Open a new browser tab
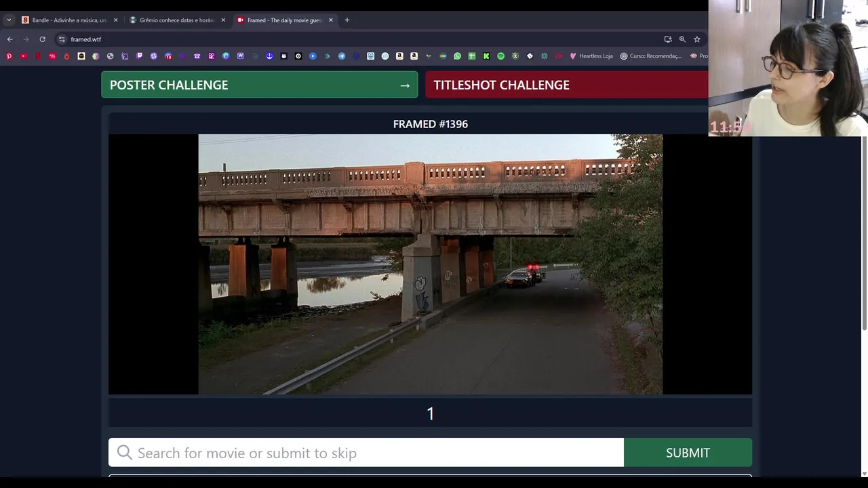868x488 pixels. pyautogui.click(x=347, y=20)
